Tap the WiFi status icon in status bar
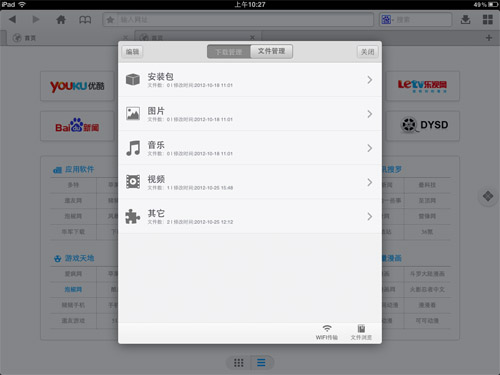The height and width of the screenshot is (375, 500). click(x=22, y=4)
